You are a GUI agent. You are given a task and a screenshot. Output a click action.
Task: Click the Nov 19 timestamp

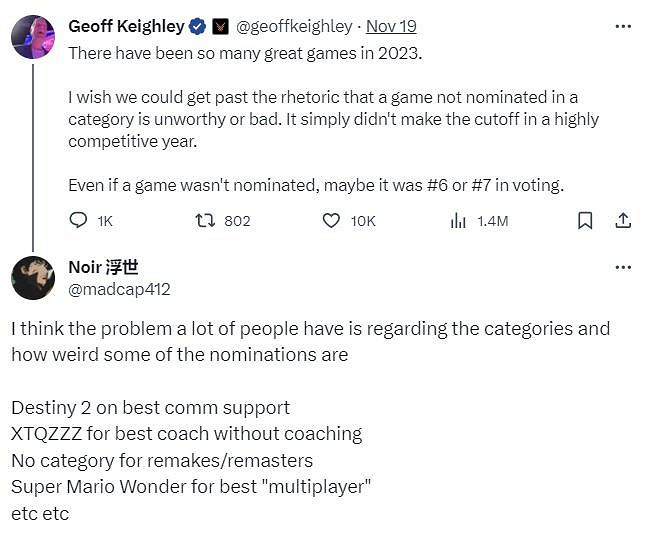click(391, 27)
